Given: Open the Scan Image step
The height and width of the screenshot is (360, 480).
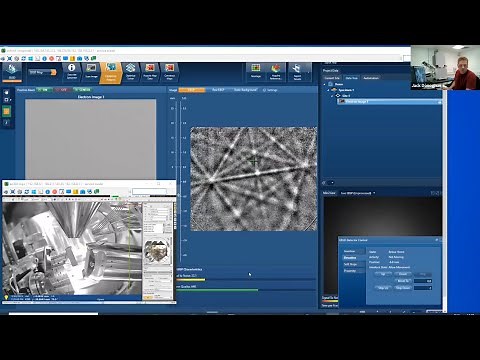Looking at the screenshot, I should pos(91,71).
